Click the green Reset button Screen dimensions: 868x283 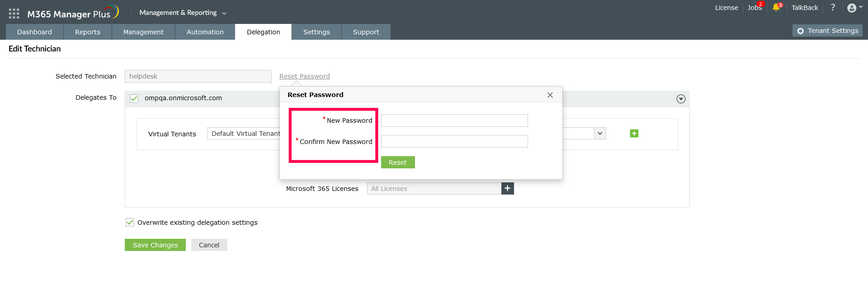tap(398, 162)
